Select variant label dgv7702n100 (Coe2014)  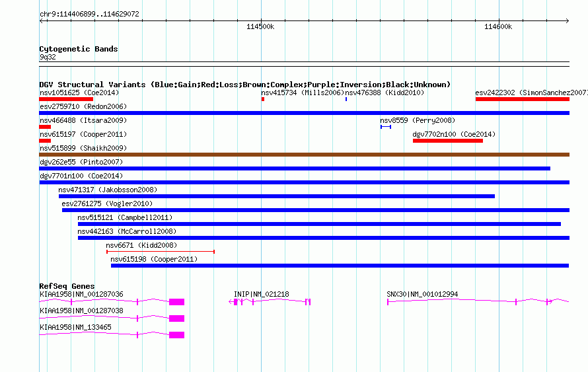coord(454,134)
